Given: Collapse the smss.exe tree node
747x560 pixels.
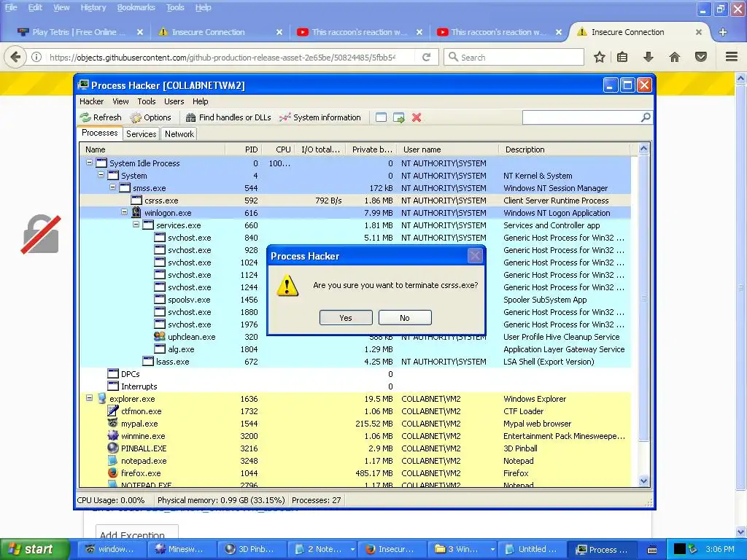Looking at the screenshot, I should 113,187.
